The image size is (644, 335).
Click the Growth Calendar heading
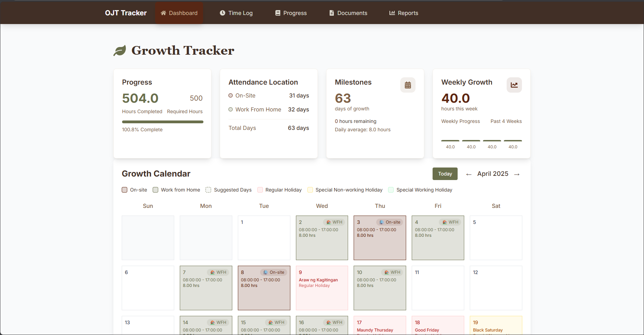(156, 173)
